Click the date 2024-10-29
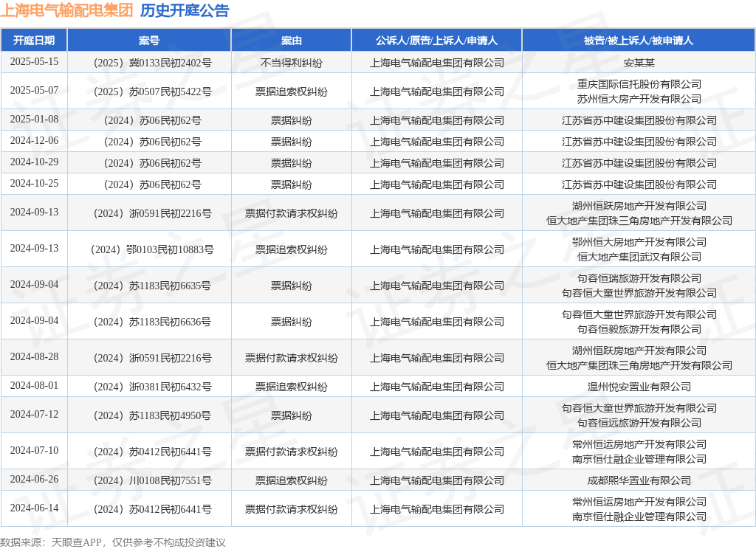Image resolution: width=756 pixels, height=549 pixels. (34, 162)
